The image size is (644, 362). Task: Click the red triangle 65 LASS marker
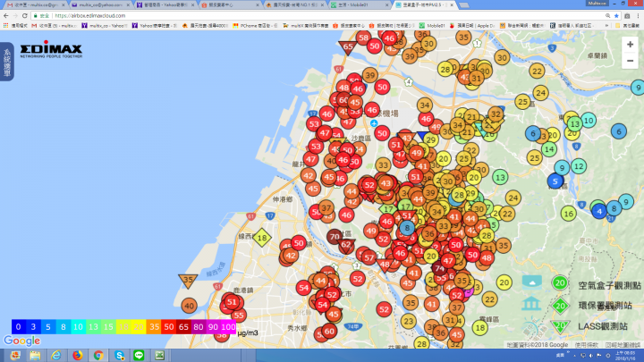pyautogui.click(x=348, y=46)
